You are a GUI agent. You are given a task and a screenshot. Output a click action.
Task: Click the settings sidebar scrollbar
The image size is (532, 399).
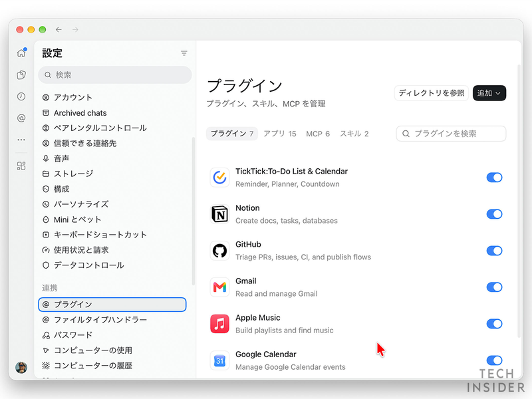point(194,211)
